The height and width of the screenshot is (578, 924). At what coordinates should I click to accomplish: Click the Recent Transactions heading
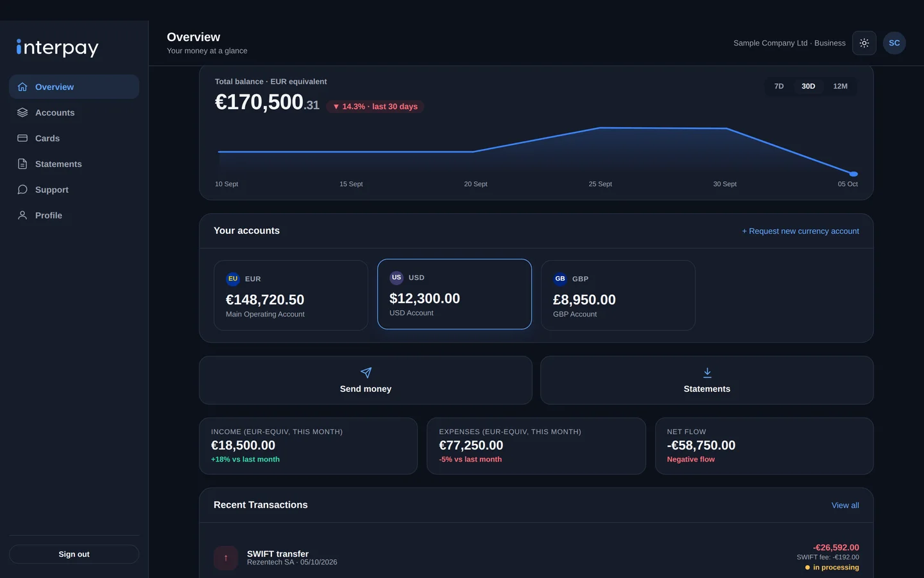261,505
